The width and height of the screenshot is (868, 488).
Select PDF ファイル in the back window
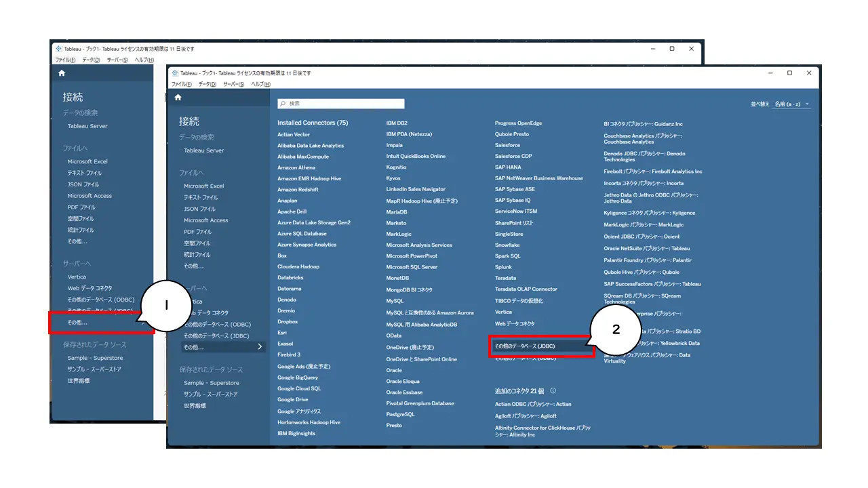click(x=81, y=207)
